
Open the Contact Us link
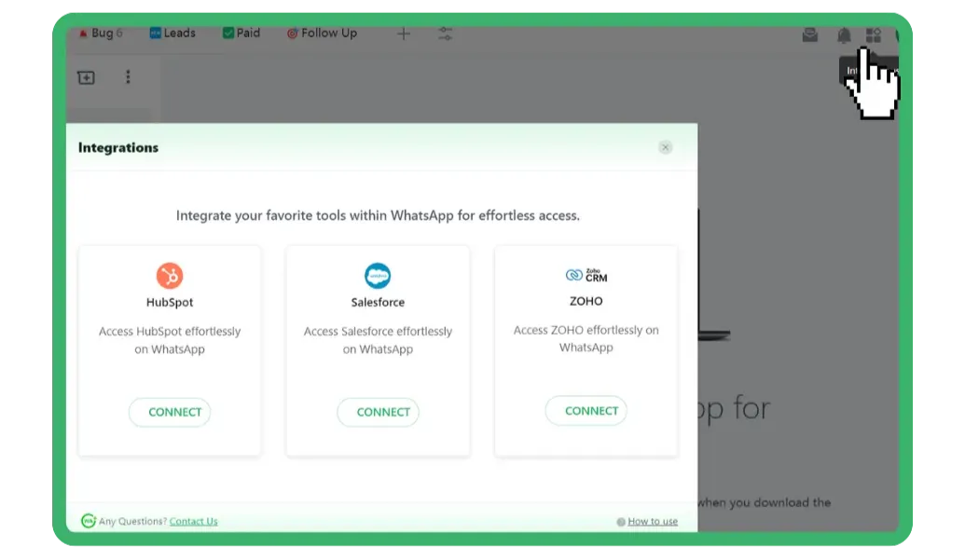pyautogui.click(x=193, y=521)
